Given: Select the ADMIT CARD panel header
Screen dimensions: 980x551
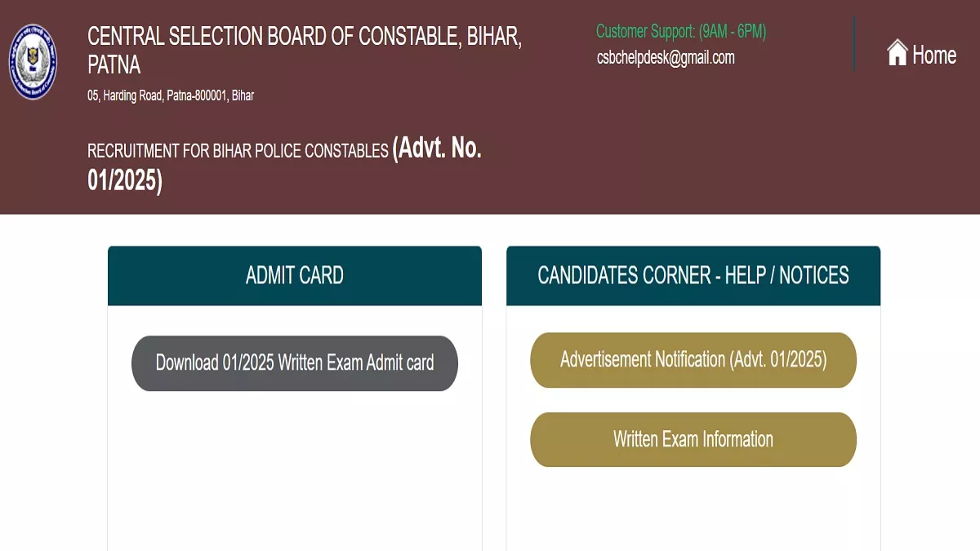Looking at the screenshot, I should coord(295,276).
